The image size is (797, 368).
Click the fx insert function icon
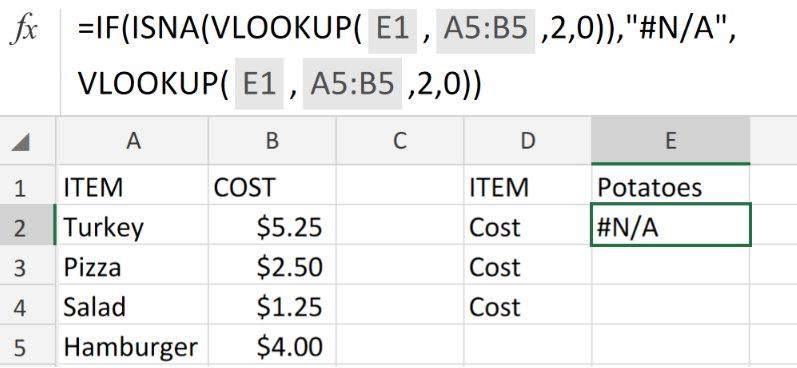[x=24, y=30]
